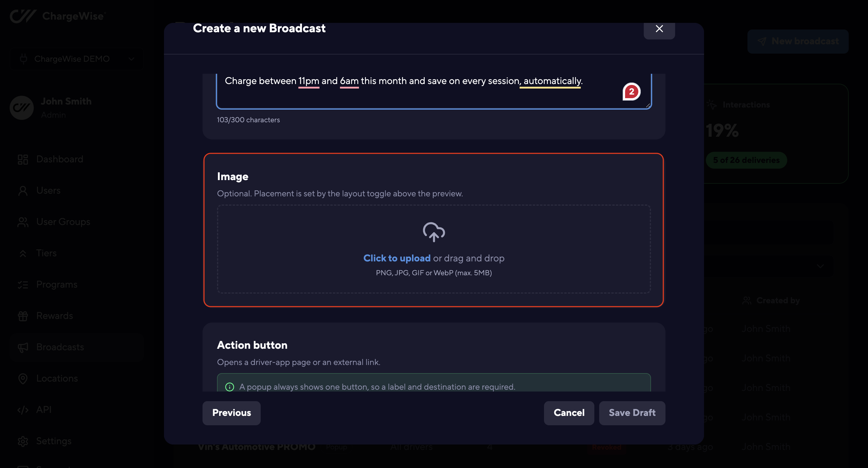Click the Settings gear icon
This screenshot has width=868, height=468.
pos(23,441)
